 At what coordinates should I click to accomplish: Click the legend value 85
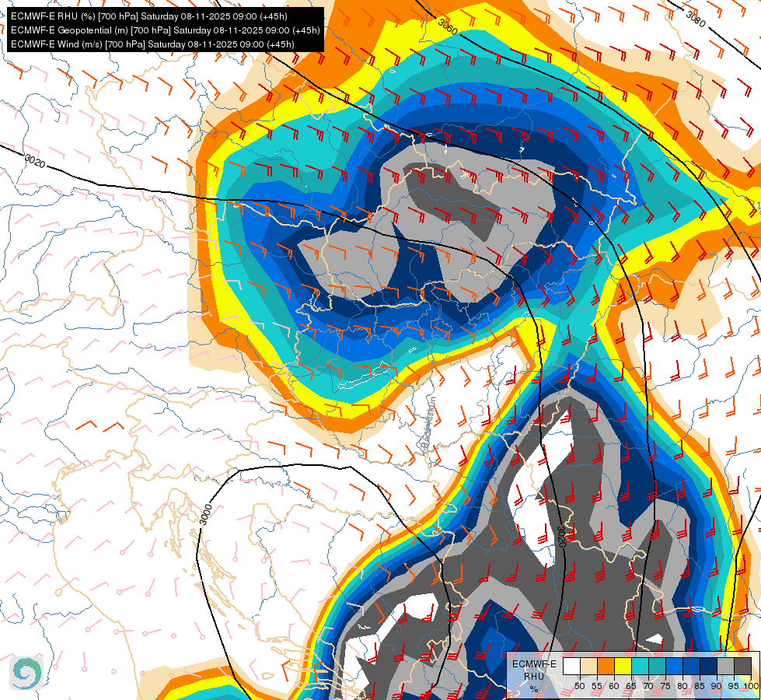(x=700, y=686)
